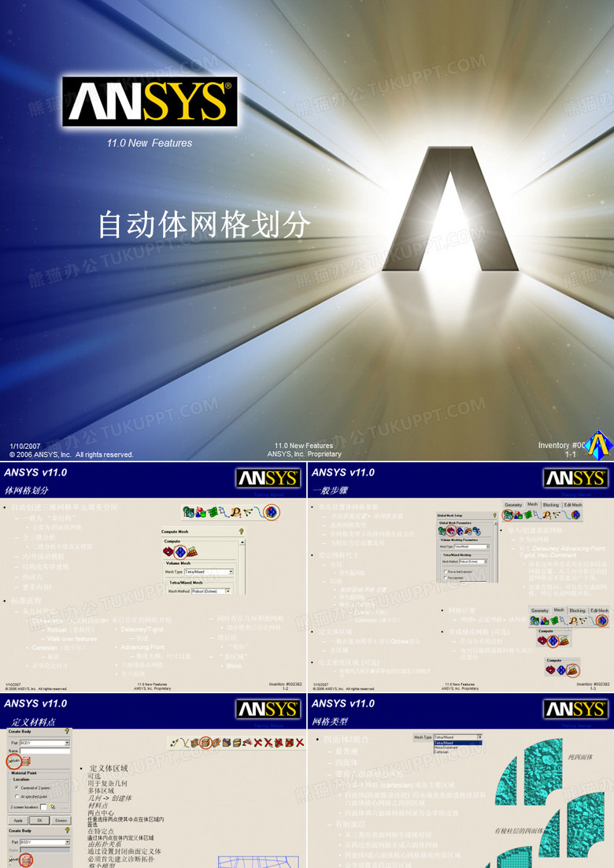The height and width of the screenshot is (868, 614).
Task: Click 2 screen locations input box
Action: point(43,807)
